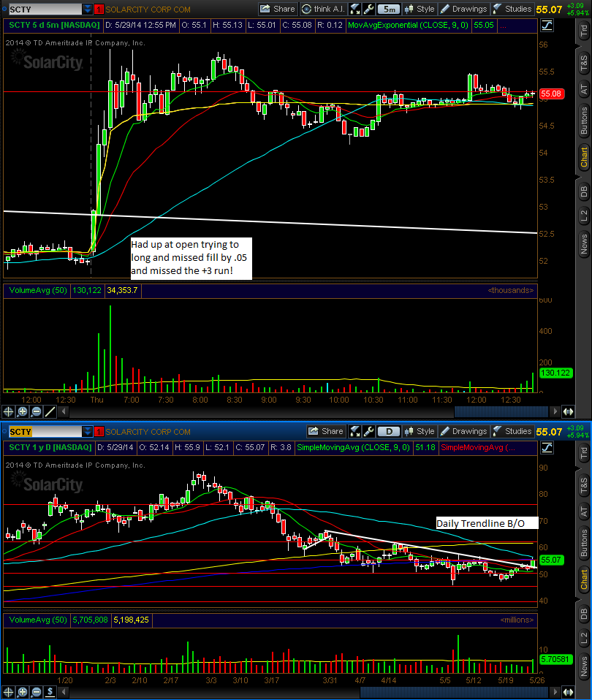The width and height of the screenshot is (592, 700).
Task: Click the 5m chart horizontal scrollbar thumb
Action: (x=501, y=411)
